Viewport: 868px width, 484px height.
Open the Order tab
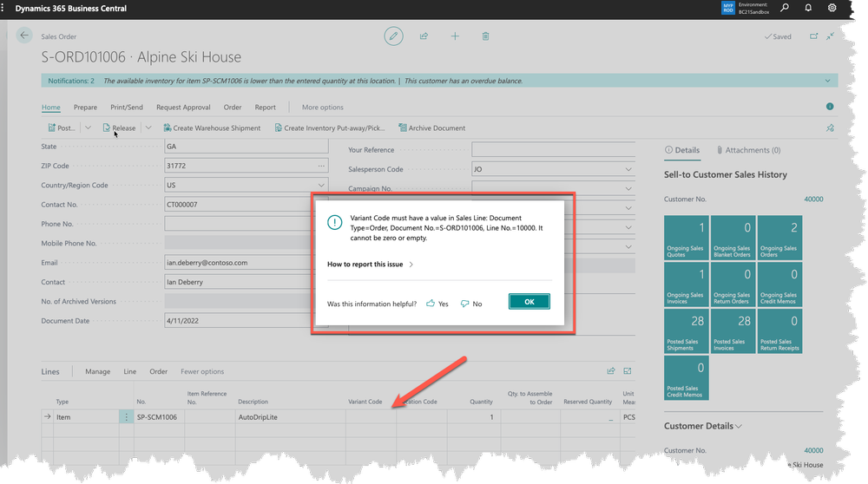pyautogui.click(x=233, y=108)
